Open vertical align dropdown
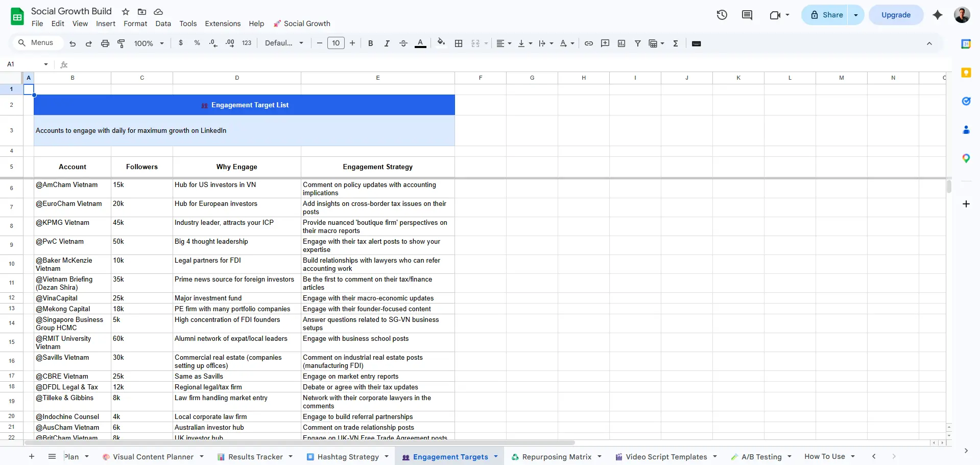 525,43
